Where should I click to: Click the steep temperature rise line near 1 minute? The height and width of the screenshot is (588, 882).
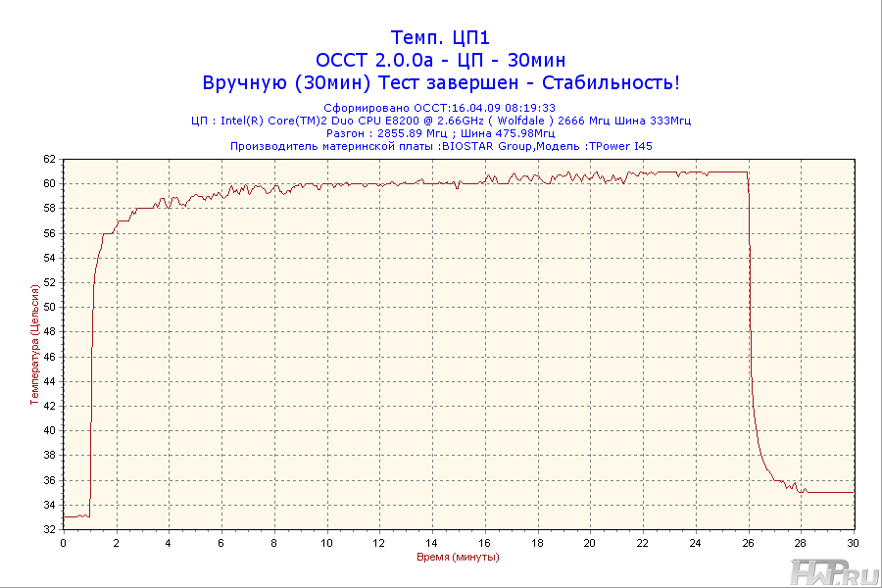point(91,392)
